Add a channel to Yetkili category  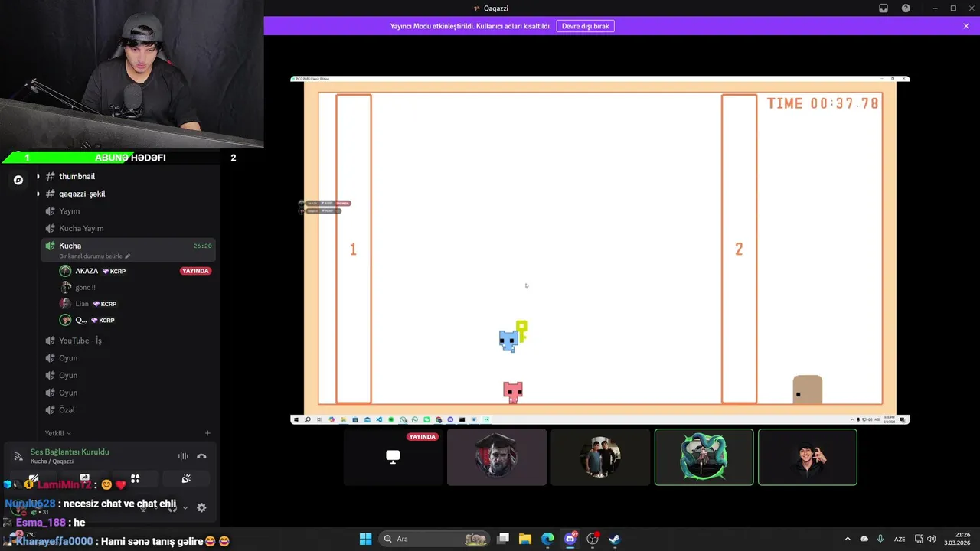coord(207,433)
